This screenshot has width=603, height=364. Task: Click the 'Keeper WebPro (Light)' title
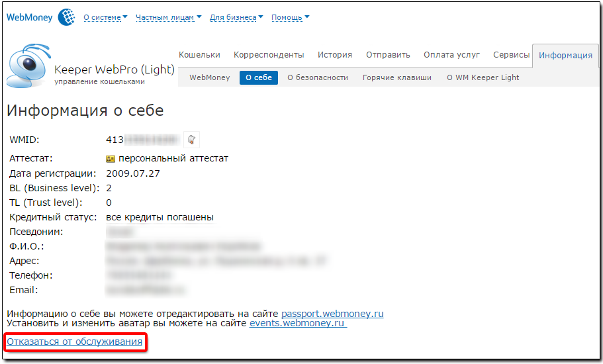tap(115, 69)
